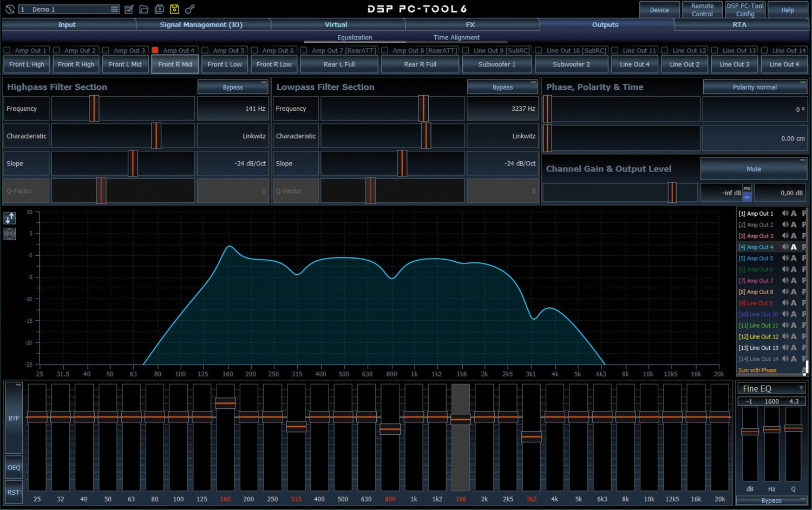Open a setup file with the folder icon
Viewport: 812px width, 510px height.
pos(144,9)
